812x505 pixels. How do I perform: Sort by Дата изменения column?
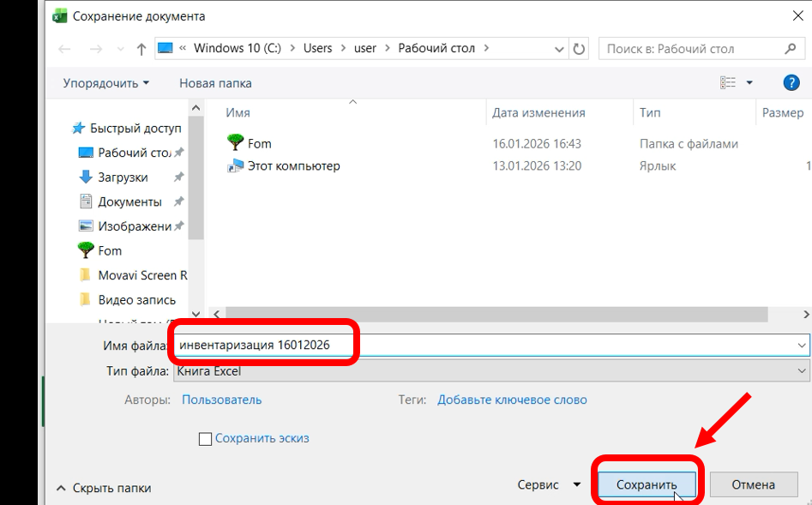(x=538, y=112)
